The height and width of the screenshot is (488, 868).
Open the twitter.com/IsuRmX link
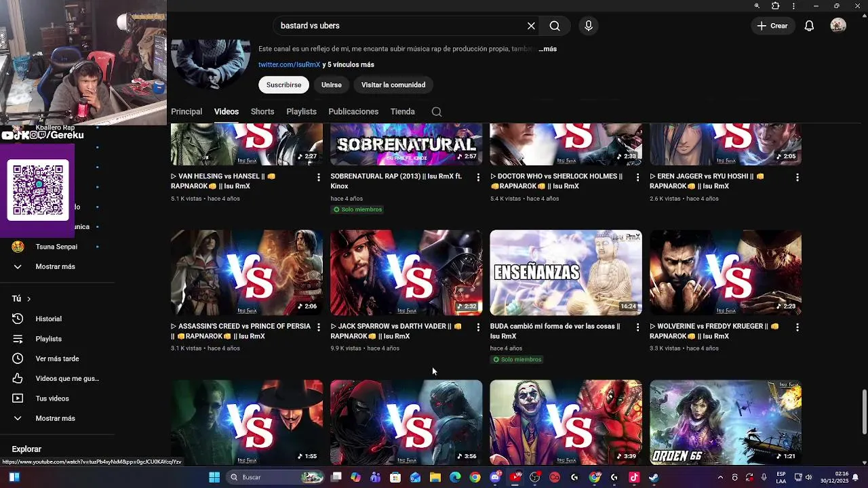point(289,64)
